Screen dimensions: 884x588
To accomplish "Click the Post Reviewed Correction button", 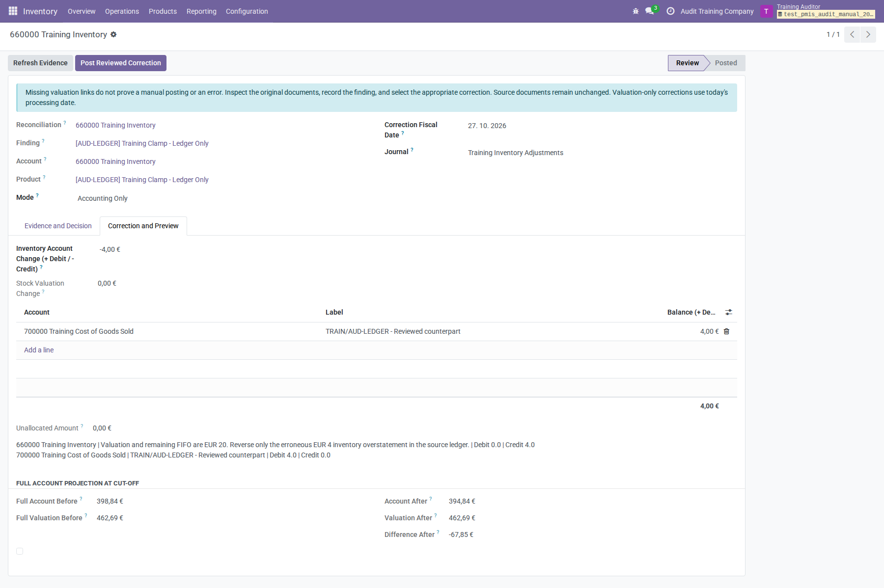I will pyautogui.click(x=121, y=63).
